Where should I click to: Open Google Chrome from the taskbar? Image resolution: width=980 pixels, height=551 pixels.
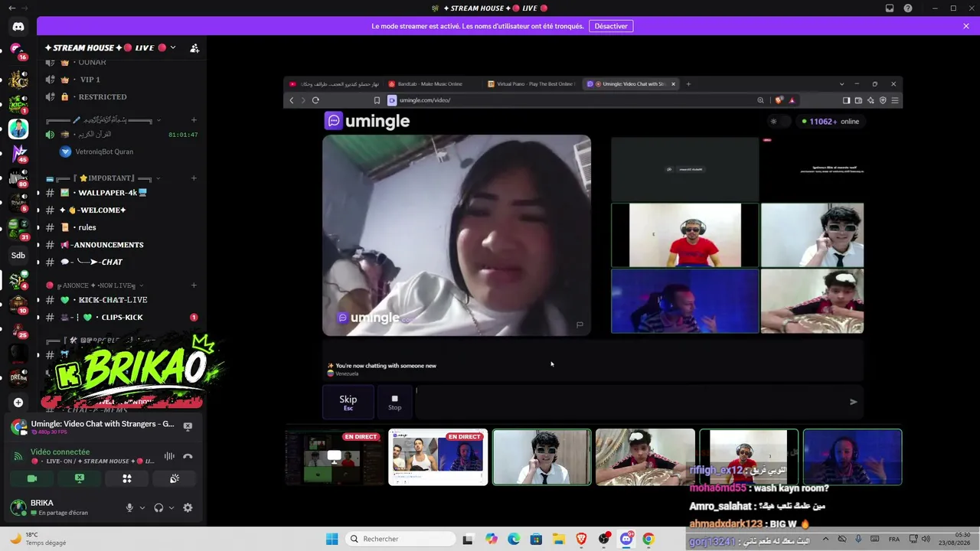pos(648,540)
